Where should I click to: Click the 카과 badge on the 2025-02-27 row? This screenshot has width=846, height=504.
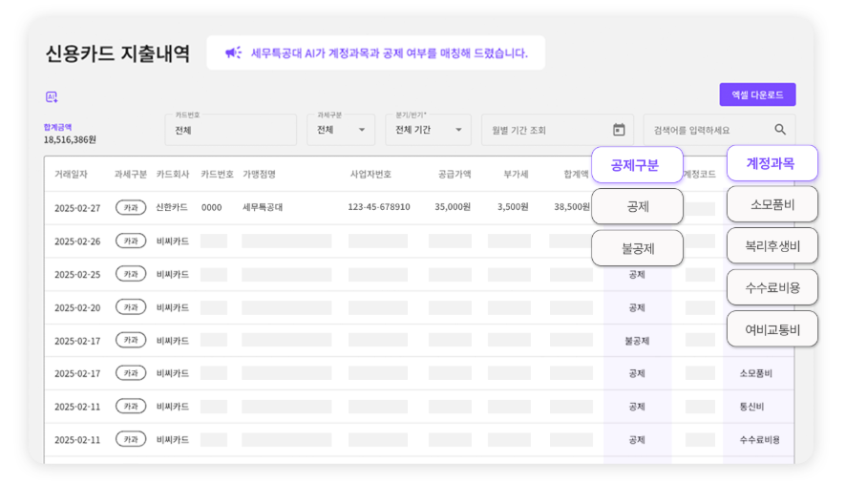tap(131, 207)
